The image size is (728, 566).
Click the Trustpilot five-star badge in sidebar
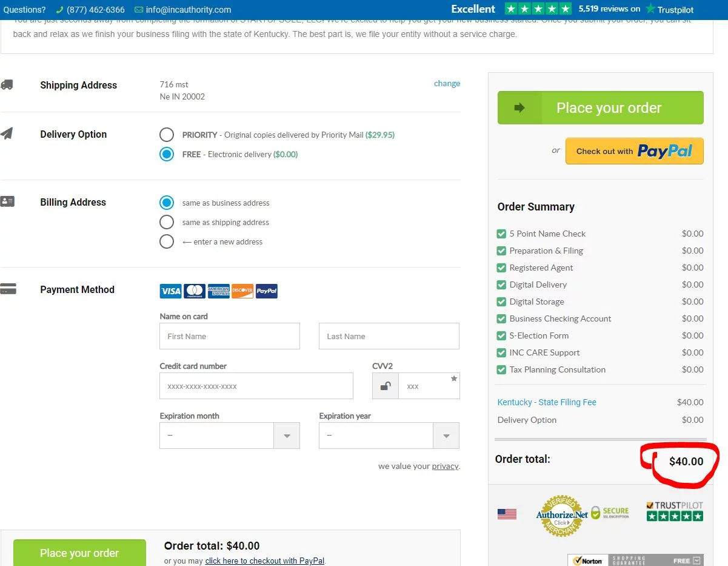[x=675, y=511]
